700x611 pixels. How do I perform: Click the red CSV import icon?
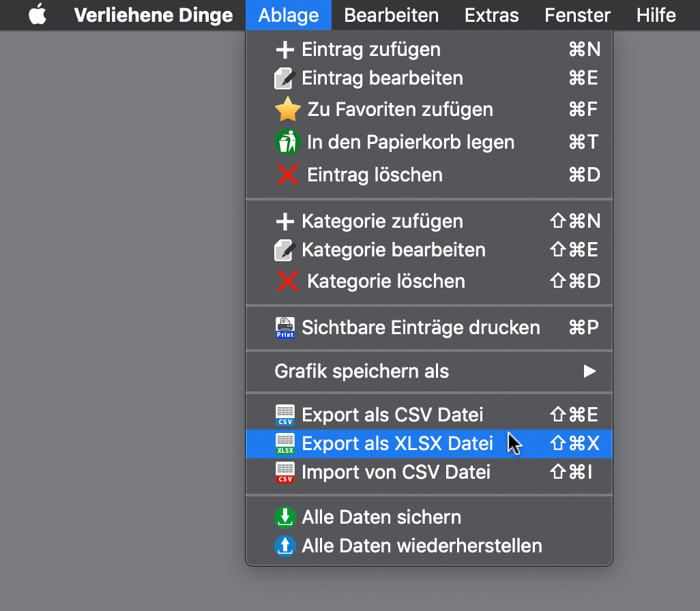(x=285, y=473)
